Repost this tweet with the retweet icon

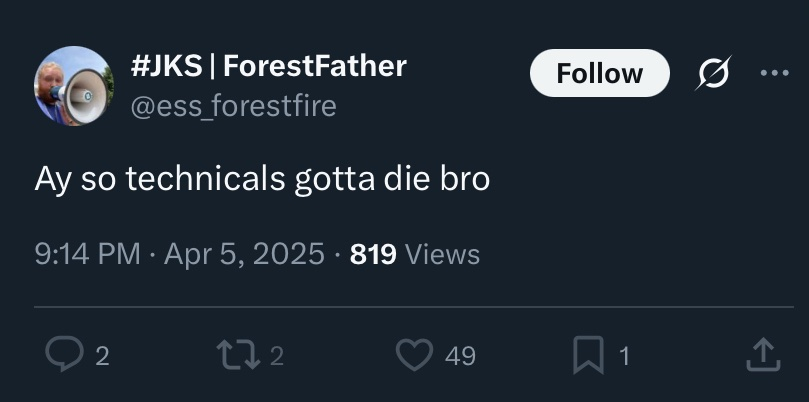[x=236, y=354]
